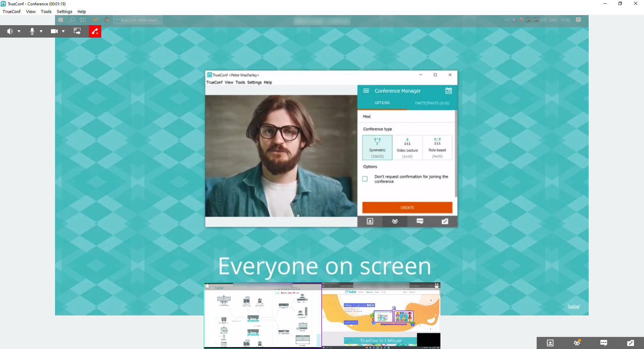Minimize the main TrueConf Conference window
This screenshot has width=644, height=349.
(x=605, y=4)
